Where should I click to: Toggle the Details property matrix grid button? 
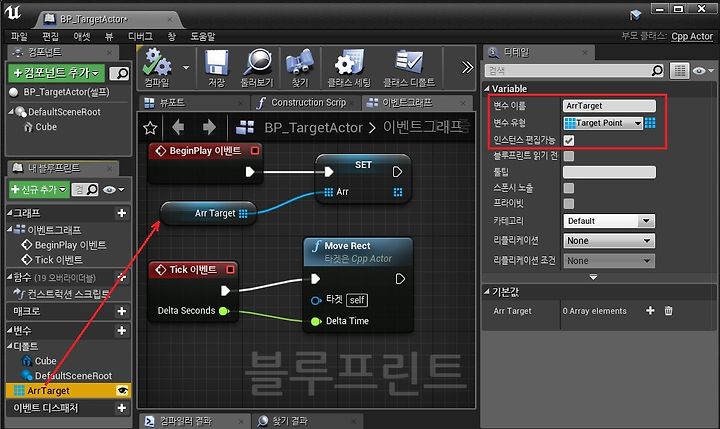tap(680, 71)
